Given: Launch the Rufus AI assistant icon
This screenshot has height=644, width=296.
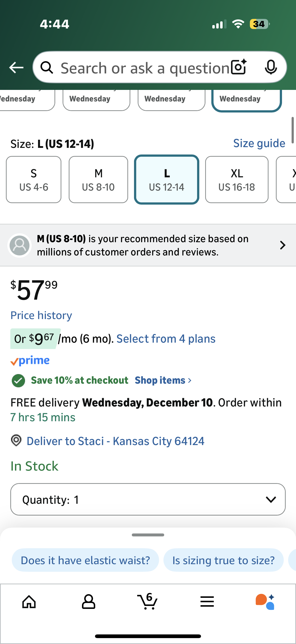Looking at the screenshot, I should 265,602.
